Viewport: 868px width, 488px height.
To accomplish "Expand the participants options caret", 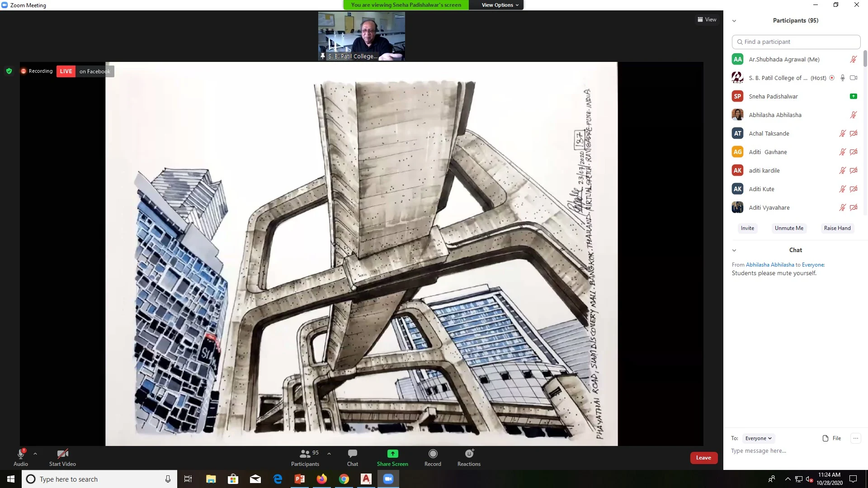I will click(x=329, y=454).
